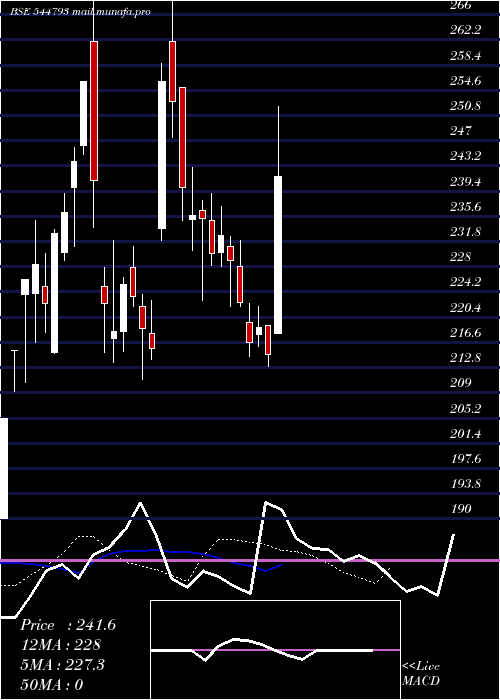Click the 231.8 price axis label
The width and height of the screenshot is (500, 700).
[466, 232]
